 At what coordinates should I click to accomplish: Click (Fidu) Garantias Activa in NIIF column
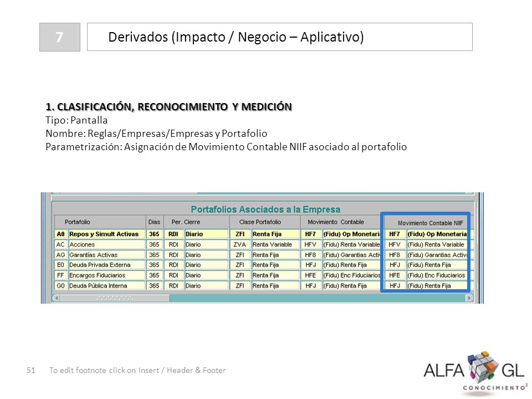pyautogui.click(x=437, y=255)
